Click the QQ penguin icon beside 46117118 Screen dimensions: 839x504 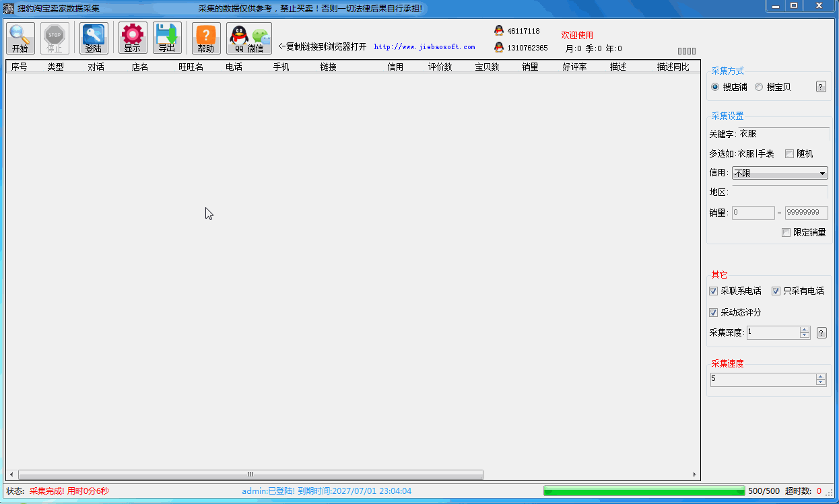click(x=499, y=30)
